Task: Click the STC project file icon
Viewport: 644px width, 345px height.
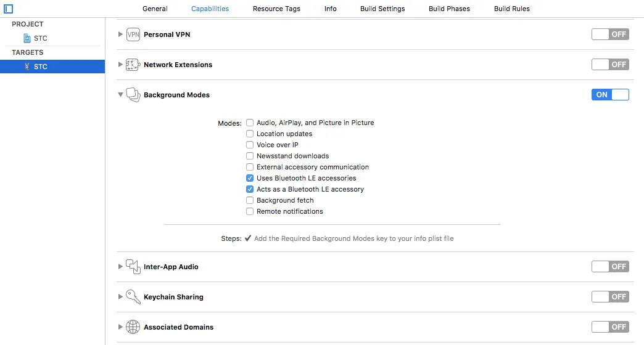Action: pyautogui.click(x=27, y=38)
